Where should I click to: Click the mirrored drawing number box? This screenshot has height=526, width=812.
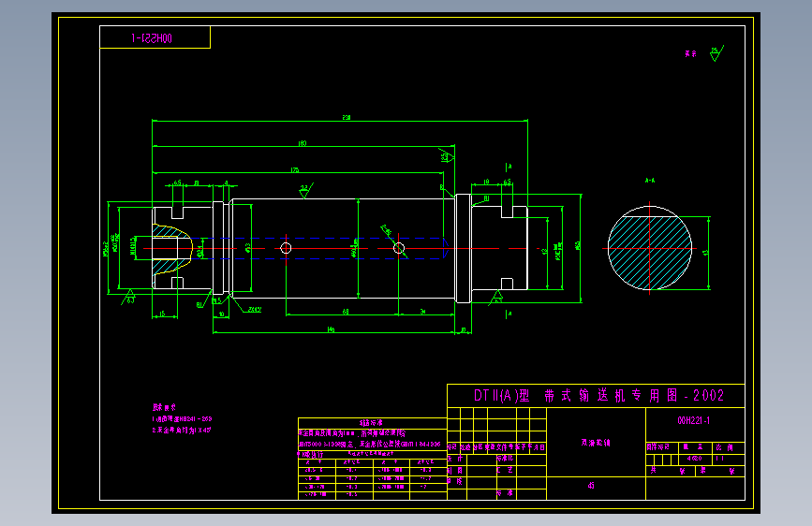(x=155, y=37)
